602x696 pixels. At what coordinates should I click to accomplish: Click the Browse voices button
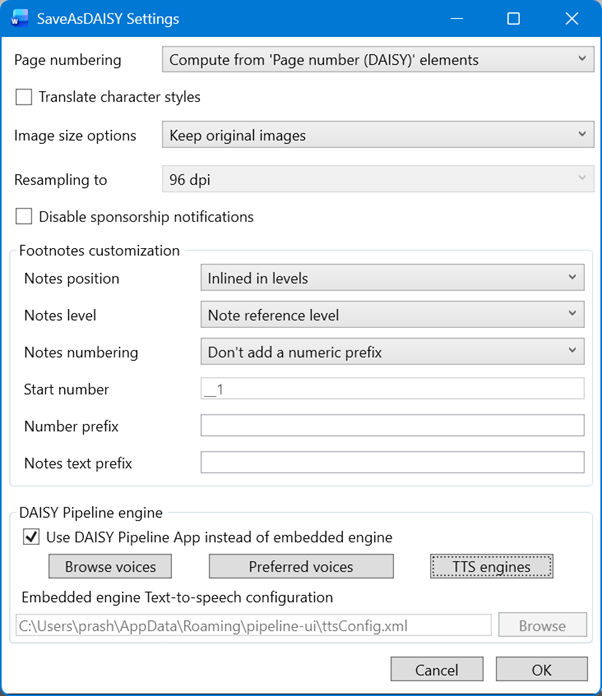click(x=110, y=566)
